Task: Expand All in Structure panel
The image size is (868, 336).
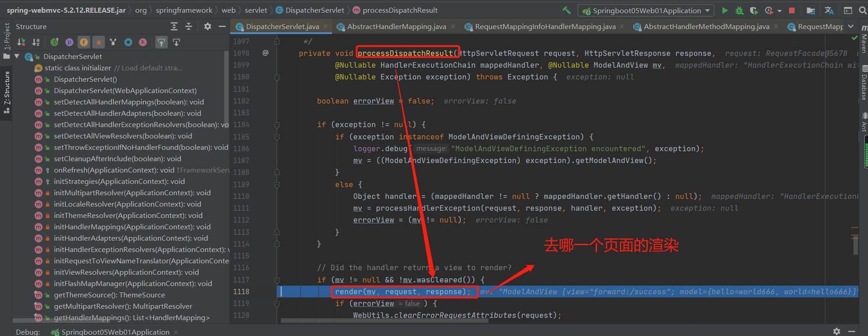Action: point(174,26)
